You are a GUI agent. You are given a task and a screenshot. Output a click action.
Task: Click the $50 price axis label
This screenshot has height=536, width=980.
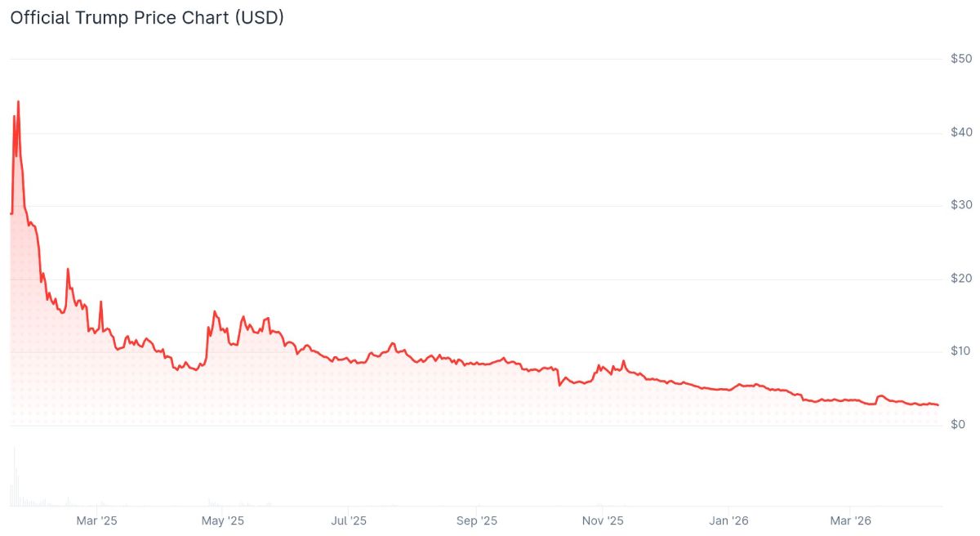tap(960, 59)
